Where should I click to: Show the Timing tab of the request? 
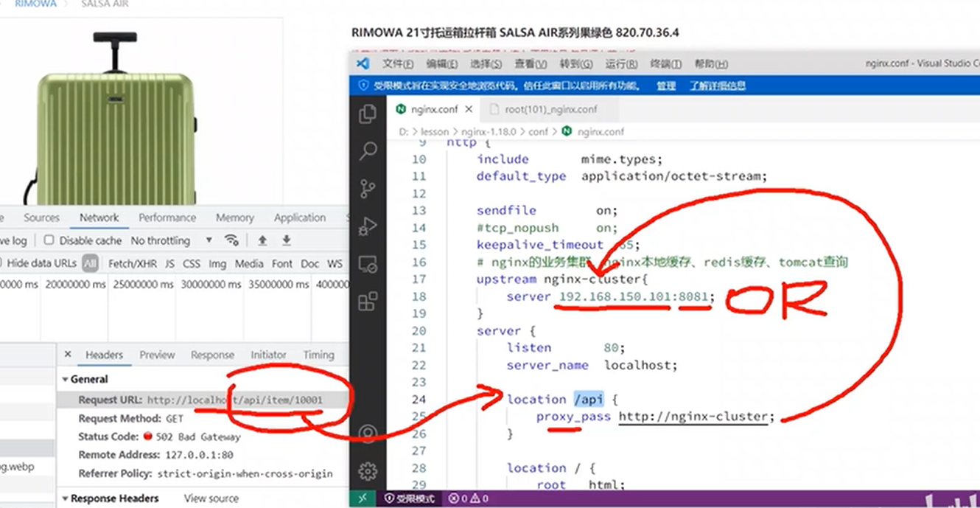tap(318, 355)
